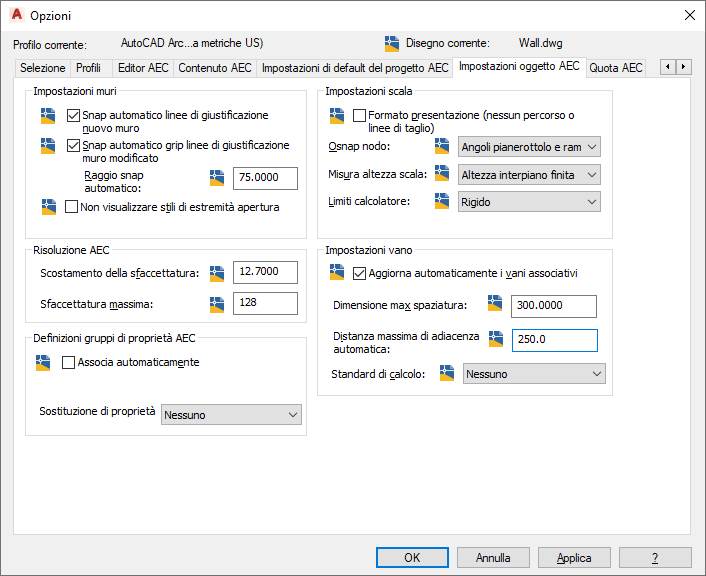Expand the Sostituzione di proprietà combo box

tap(231, 415)
